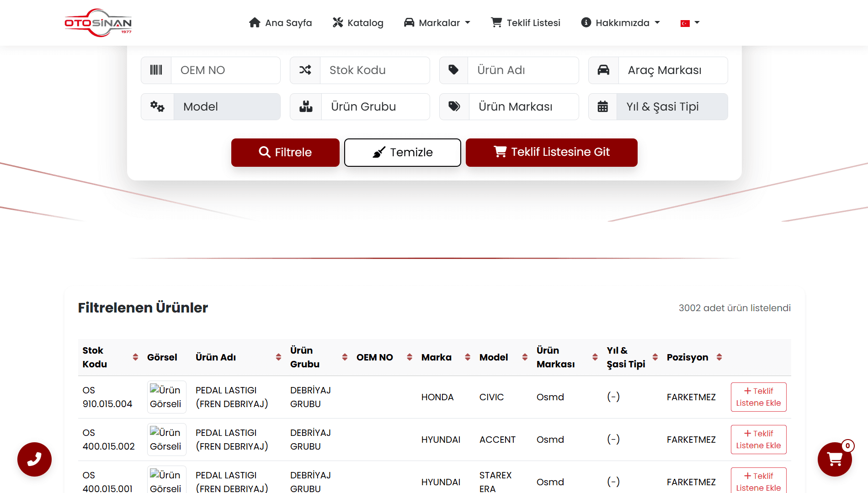Click the OtoSinan logo
868x493 pixels.
[x=98, y=22]
